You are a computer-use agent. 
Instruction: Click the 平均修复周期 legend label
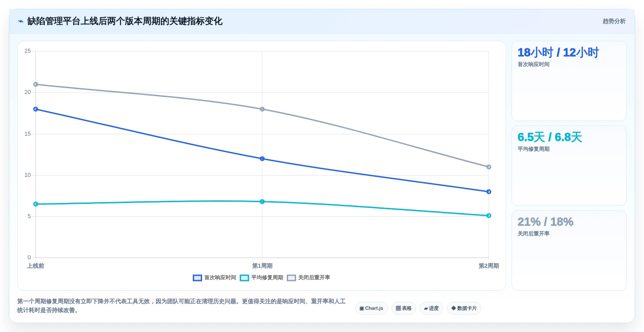click(x=267, y=278)
